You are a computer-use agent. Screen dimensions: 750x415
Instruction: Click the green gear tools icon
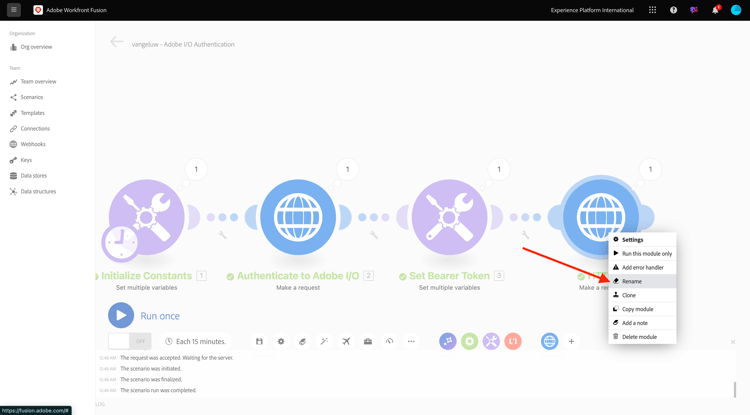point(470,341)
